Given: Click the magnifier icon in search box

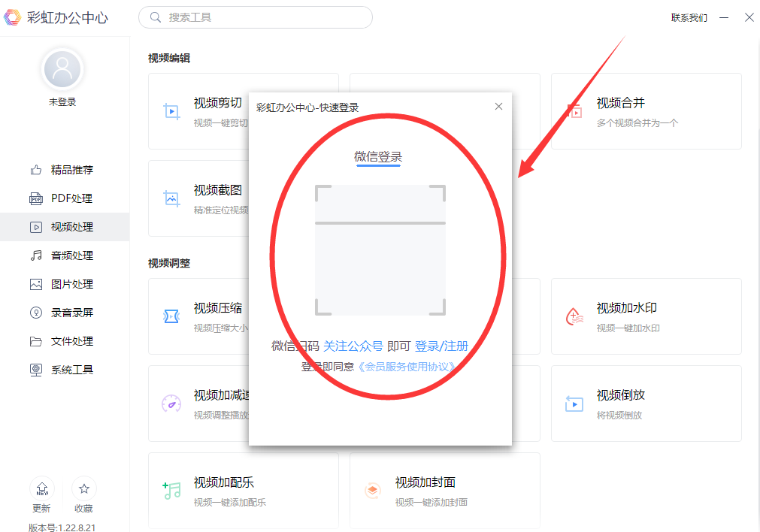Looking at the screenshot, I should 155,17.
